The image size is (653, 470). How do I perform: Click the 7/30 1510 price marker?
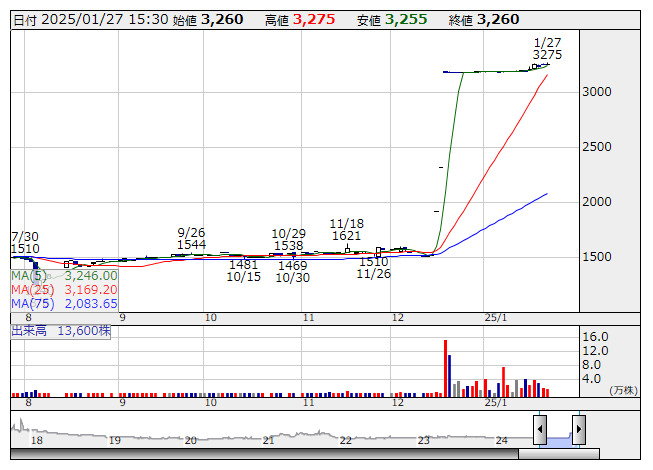25,241
